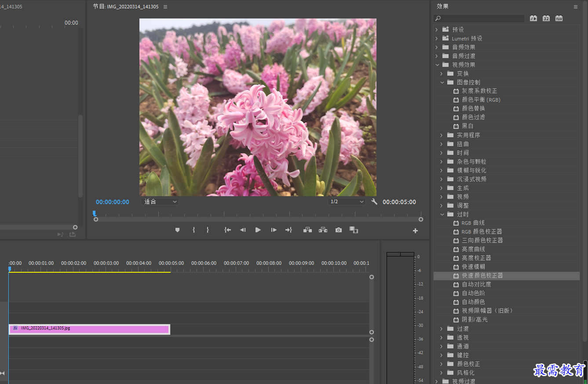
Task: Open the Effects panel menu icon
Action: [x=576, y=7]
